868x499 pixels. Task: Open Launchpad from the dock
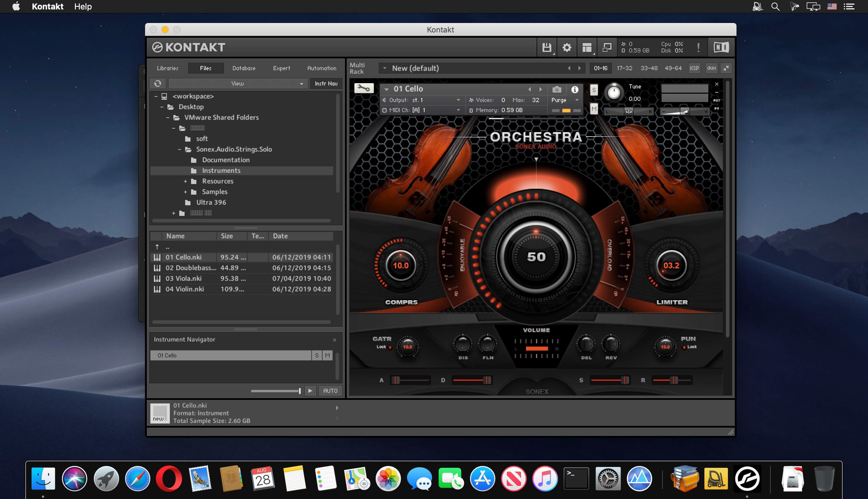pos(106,478)
